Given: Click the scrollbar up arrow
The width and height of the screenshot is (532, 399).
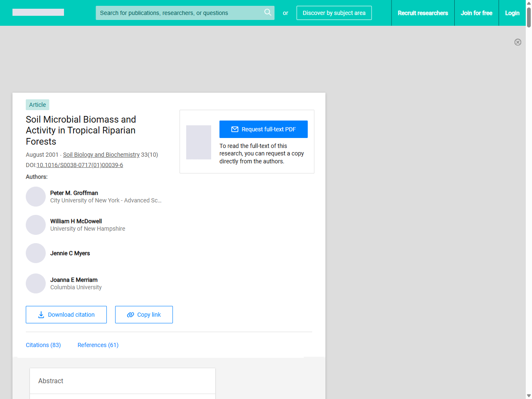Looking at the screenshot, I should [529, 3].
